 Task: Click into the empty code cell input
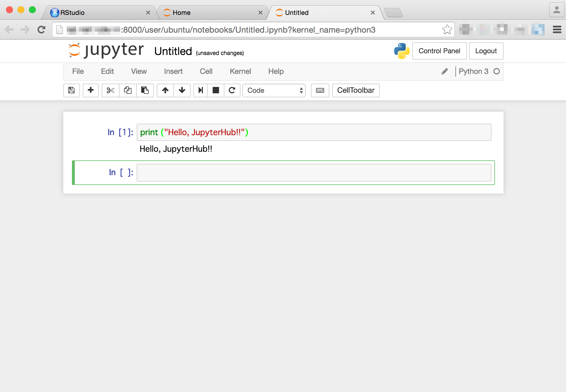pyautogui.click(x=314, y=173)
